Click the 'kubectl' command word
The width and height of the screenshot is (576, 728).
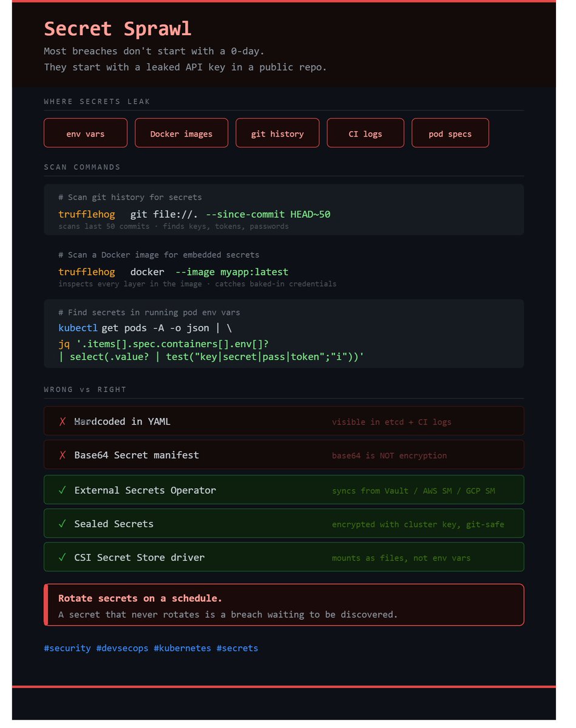(78, 328)
